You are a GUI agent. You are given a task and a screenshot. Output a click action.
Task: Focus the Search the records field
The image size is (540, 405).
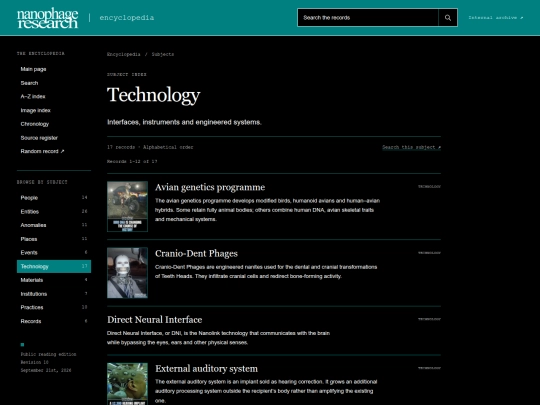pyautogui.click(x=368, y=18)
